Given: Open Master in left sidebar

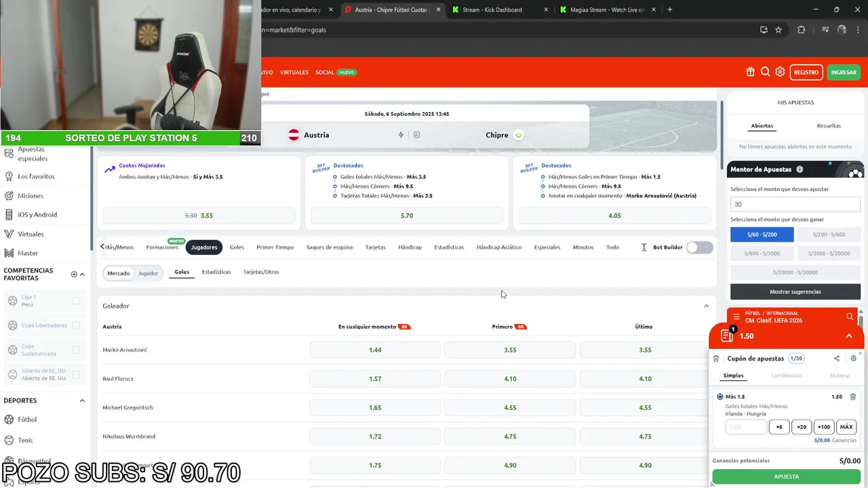Looking at the screenshot, I should [x=28, y=253].
